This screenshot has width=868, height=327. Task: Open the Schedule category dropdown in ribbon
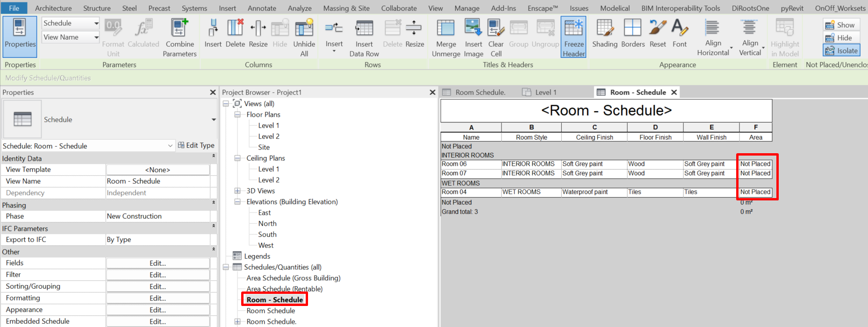click(x=71, y=23)
